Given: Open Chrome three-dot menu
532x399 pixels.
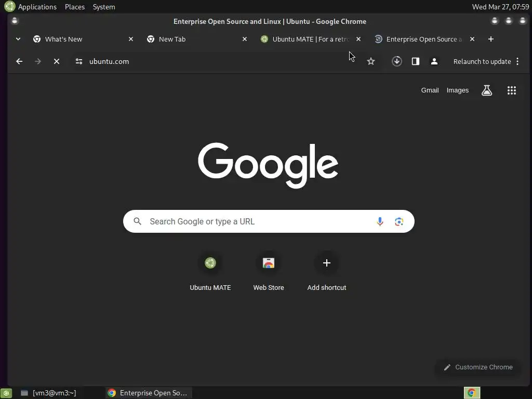Looking at the screenshot, I should (x=517, y=61).
